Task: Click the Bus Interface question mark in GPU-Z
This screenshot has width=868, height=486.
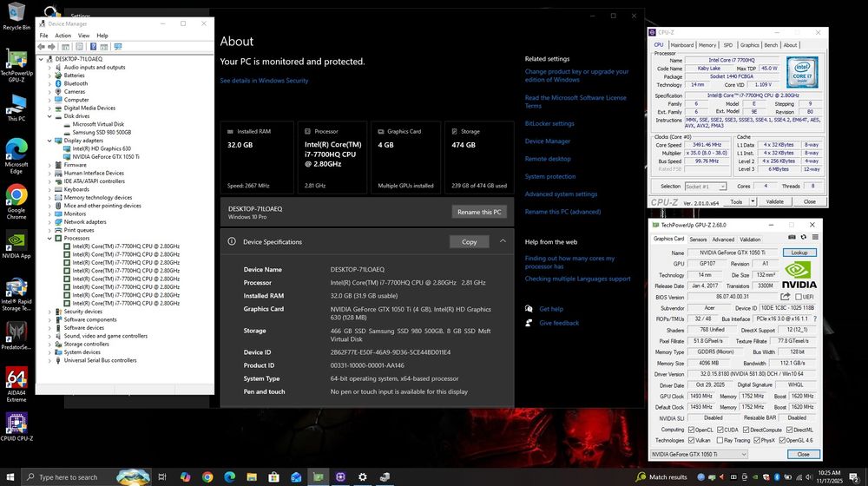Action: coord(814,319)
